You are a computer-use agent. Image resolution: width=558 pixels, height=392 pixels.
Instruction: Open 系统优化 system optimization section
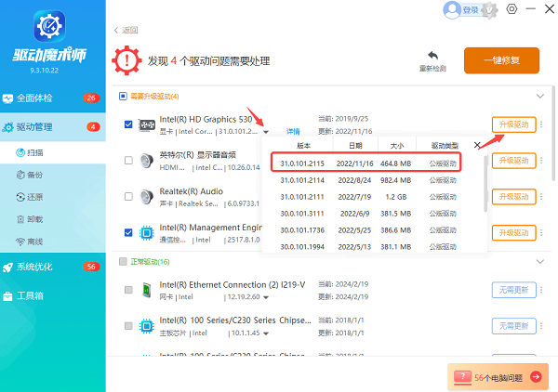53,267
